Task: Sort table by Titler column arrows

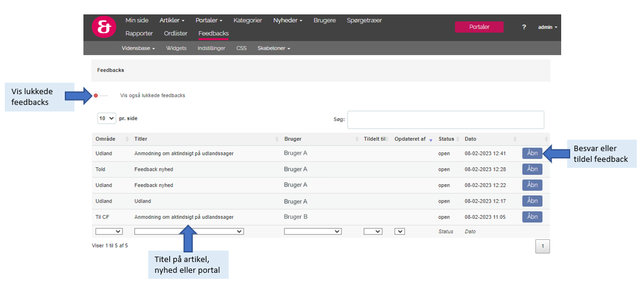Action: click(x=277, y=139)
